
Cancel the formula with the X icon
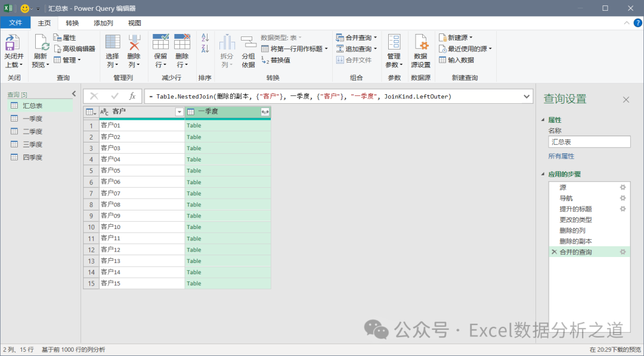[94, 96]
